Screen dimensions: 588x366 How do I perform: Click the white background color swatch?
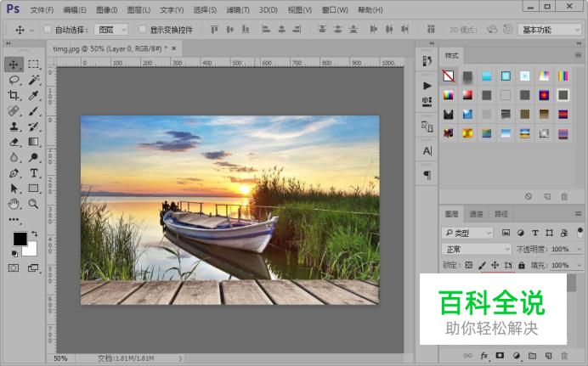click(31, 251)
